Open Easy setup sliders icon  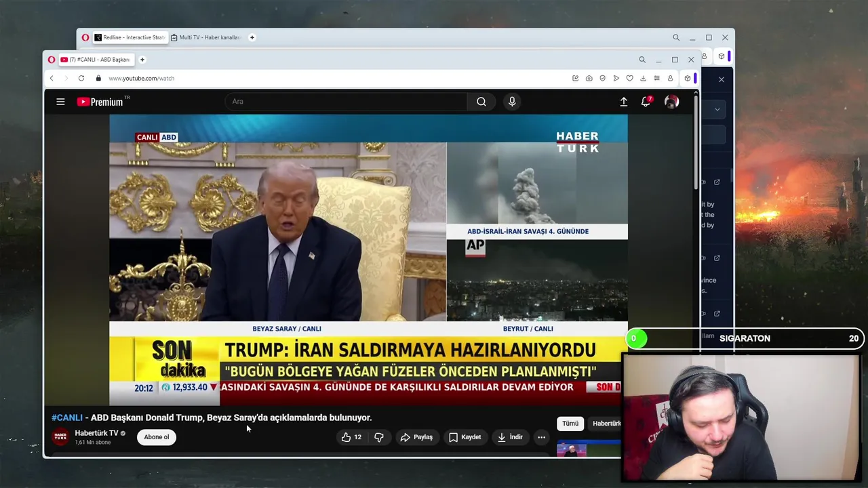656,79
